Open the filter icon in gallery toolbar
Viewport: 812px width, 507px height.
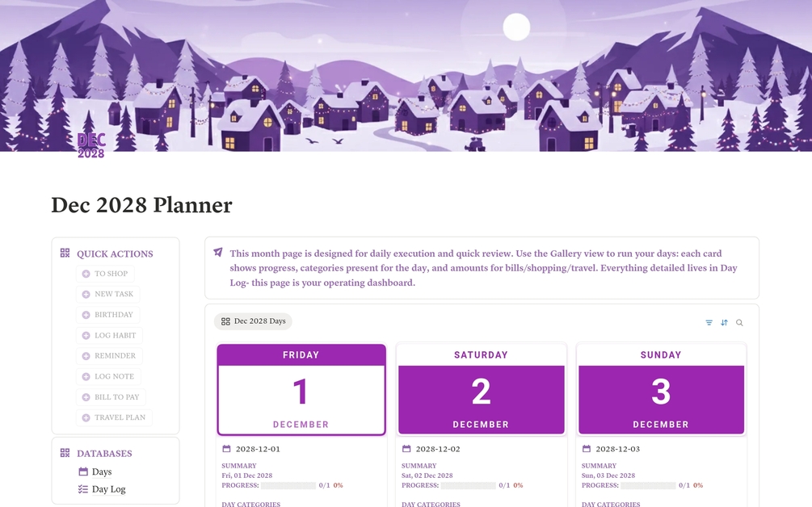point(709,323)
